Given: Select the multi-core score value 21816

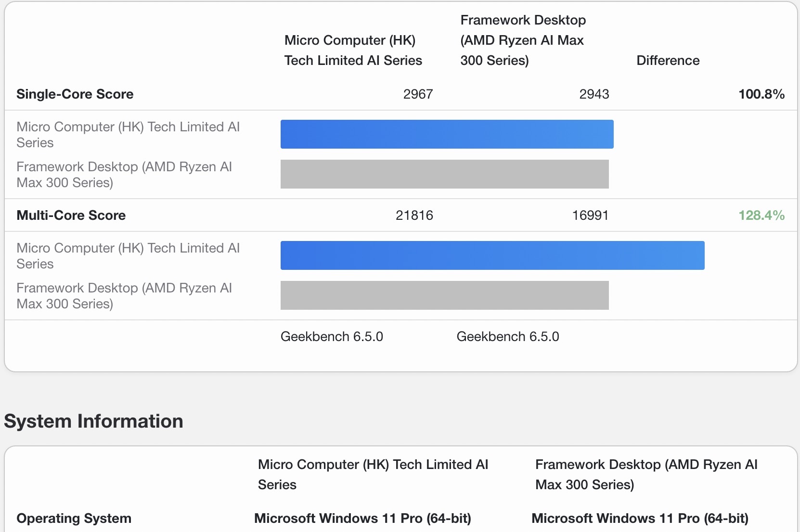Looking at the screenshot, I should [414, 215].
